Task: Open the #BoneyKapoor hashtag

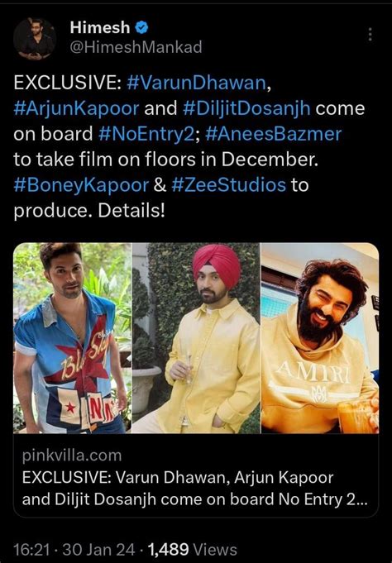Action: point(81,185)
